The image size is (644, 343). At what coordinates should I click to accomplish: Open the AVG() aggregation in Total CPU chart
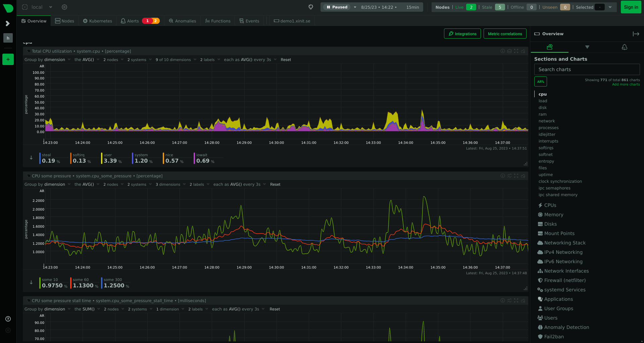[x=87, y=60]
